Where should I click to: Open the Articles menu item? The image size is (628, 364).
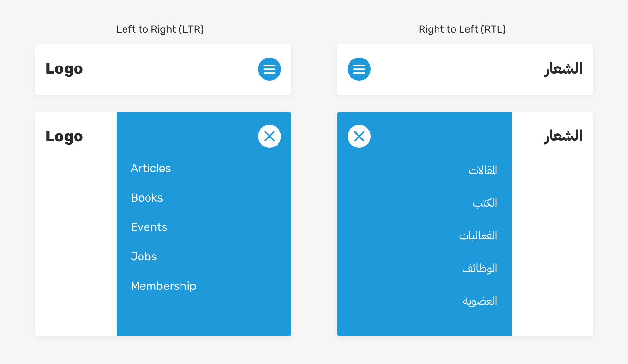pos(151,168)
